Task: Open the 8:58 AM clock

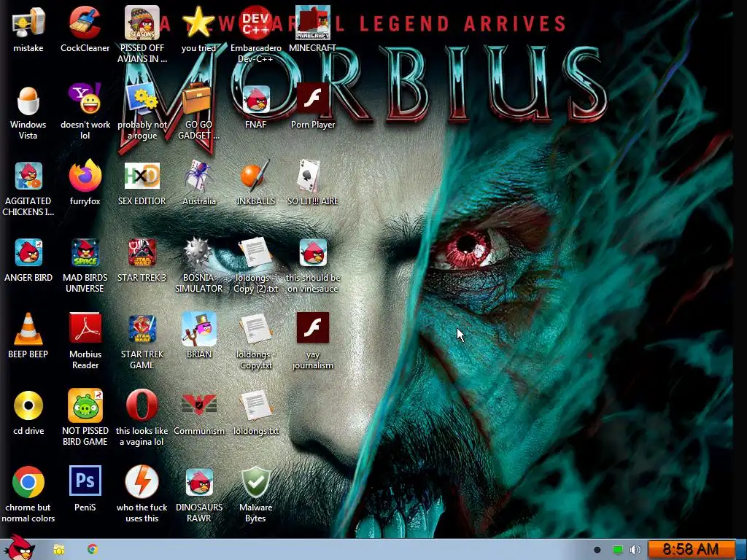Action: click(x=691, y=550)
